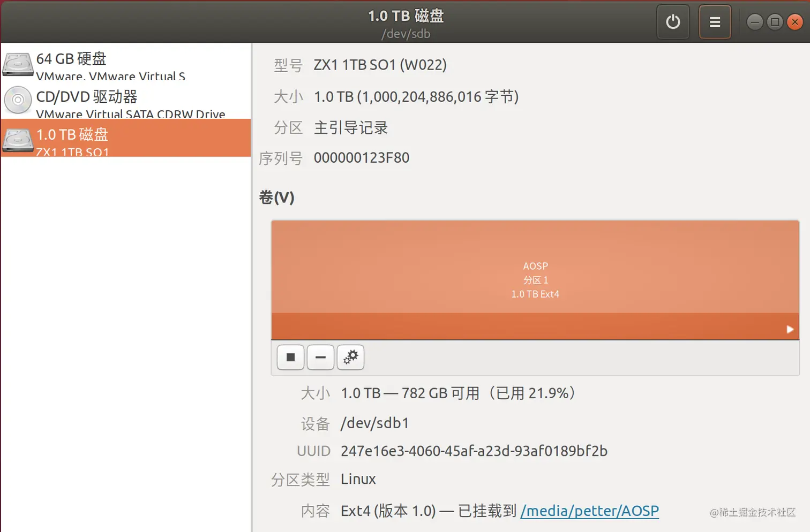This screenshot has width=810, height=532.
Task: Select the 64 GB 硬盘 sidebar entry
Action: pos(107,64)
